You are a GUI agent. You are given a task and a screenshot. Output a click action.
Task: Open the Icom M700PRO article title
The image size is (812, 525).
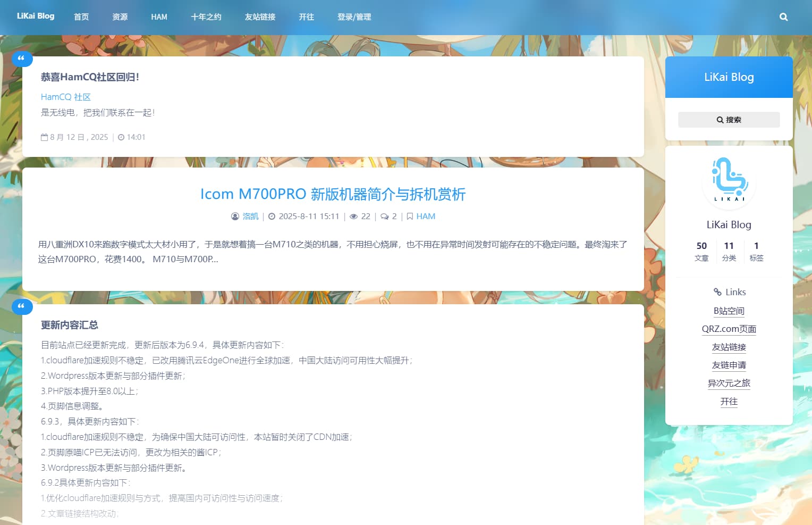click(x=332, y=194)
